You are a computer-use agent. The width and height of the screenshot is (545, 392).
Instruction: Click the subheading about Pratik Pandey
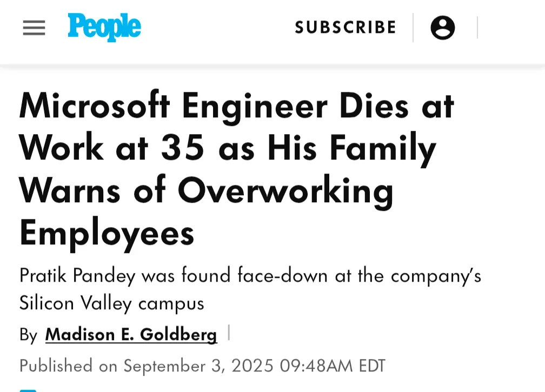click(x=250, y=289)
